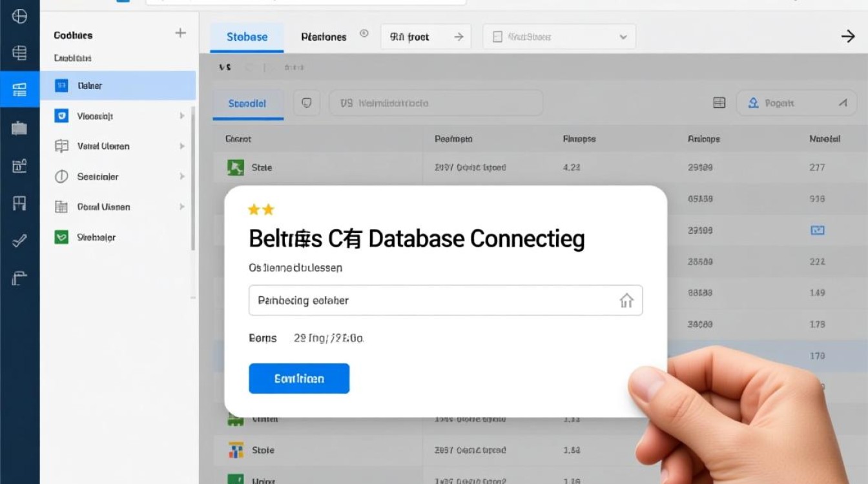The image size is (868, 484).
Task: Open the dropdown next to Rfi froct
Action: click(559, 37)
